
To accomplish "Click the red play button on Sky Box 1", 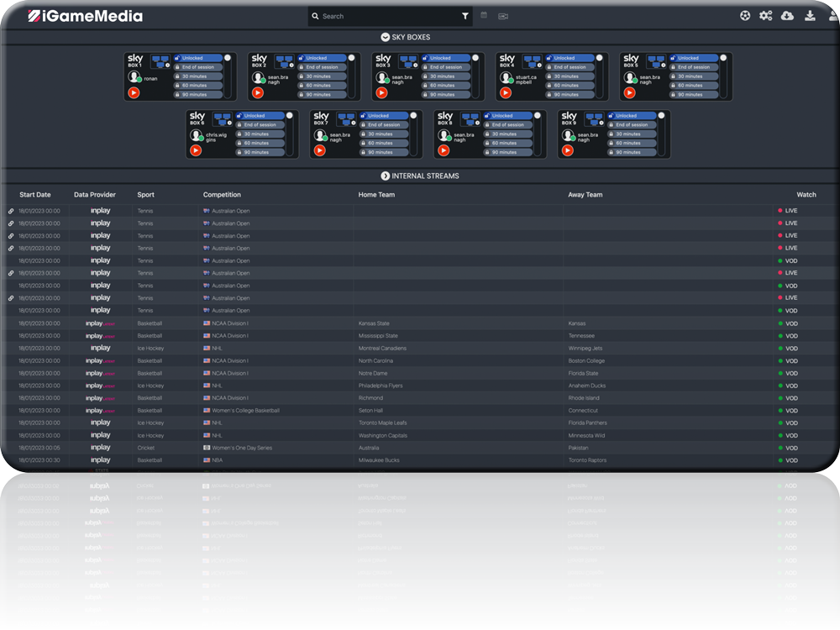I will click(134, 93).
